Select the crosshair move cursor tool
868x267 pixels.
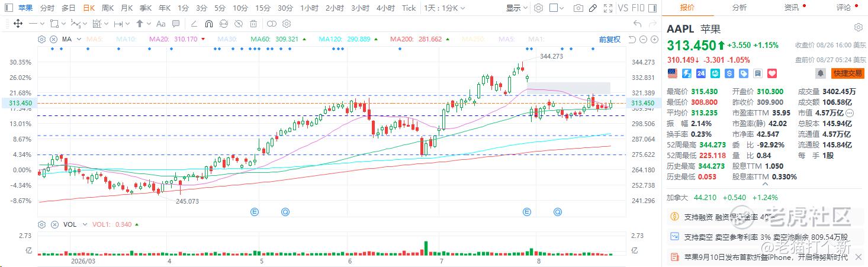pos(18,24)
